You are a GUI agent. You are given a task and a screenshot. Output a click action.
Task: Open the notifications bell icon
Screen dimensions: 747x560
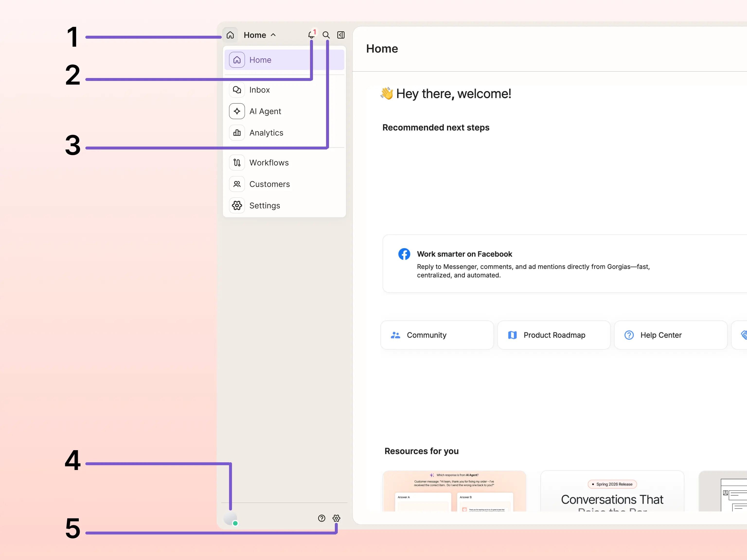coord(311,35)
